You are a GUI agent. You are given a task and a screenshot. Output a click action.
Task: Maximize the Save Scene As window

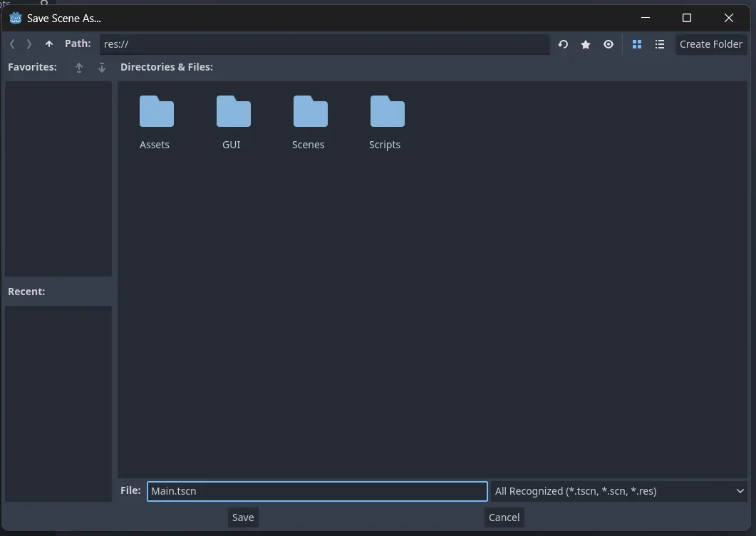[x=687, y=18]
